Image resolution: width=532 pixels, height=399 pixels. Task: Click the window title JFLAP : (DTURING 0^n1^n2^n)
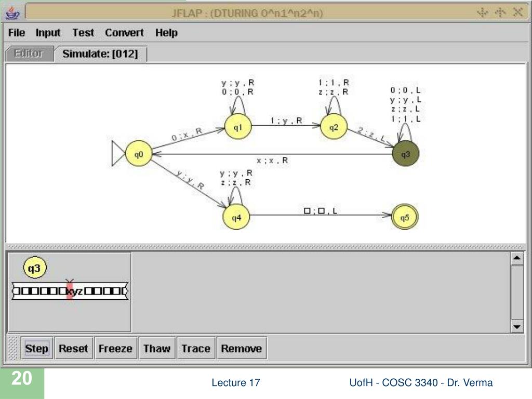(x=247, y=14)
